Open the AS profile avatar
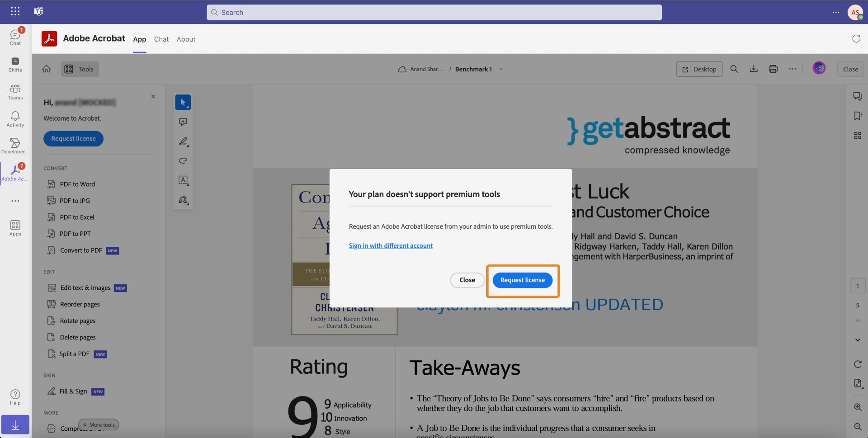Screen dimensions: 868x438 coord(855,12)
